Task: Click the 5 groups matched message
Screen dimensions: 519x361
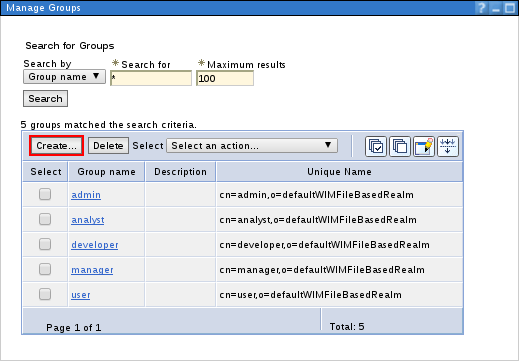Action: [109, 125]
